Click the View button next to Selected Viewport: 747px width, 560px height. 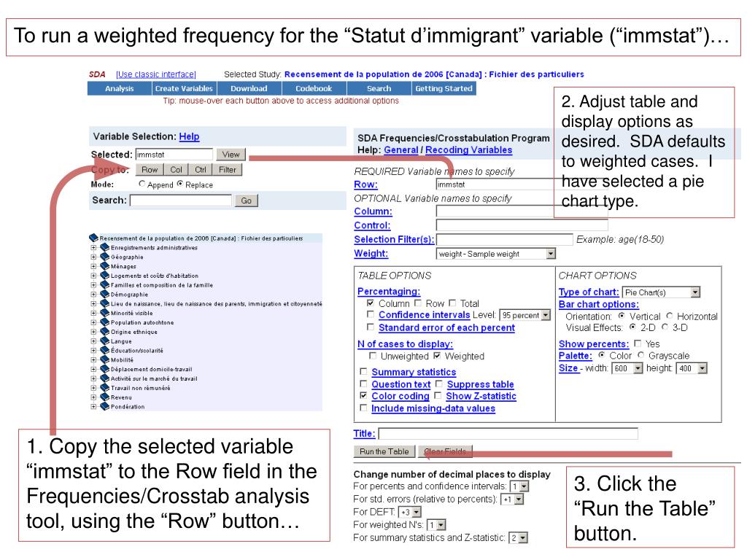(231, 155)
